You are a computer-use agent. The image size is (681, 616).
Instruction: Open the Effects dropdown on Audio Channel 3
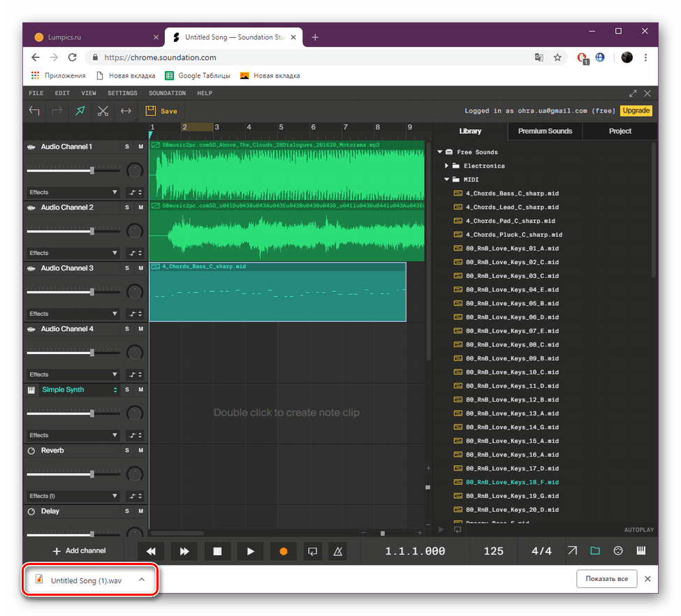pos(73,314)
